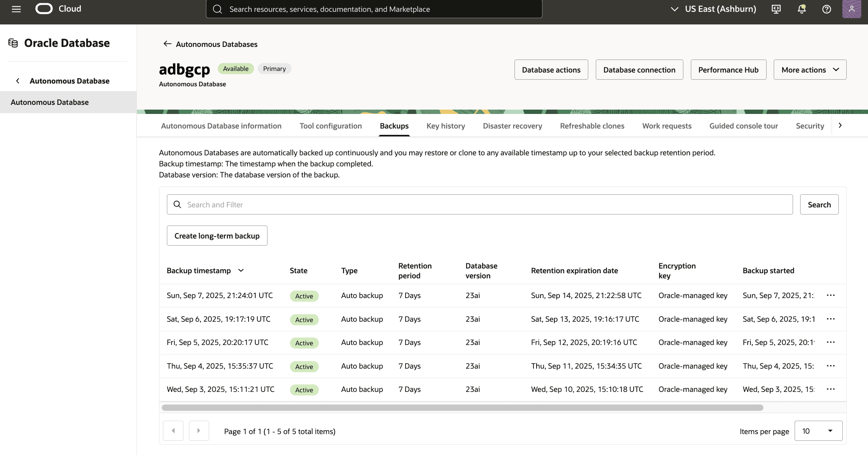The width and height of the screenshot is (868, 455).
Task: Open the user profile avatar menu
Action: coord(851,9)
